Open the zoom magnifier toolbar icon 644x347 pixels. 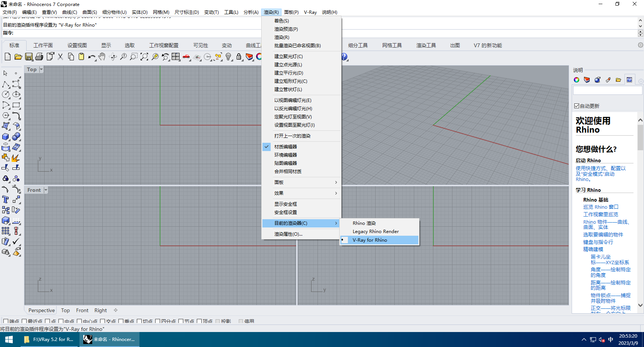(x=123, y=57)
